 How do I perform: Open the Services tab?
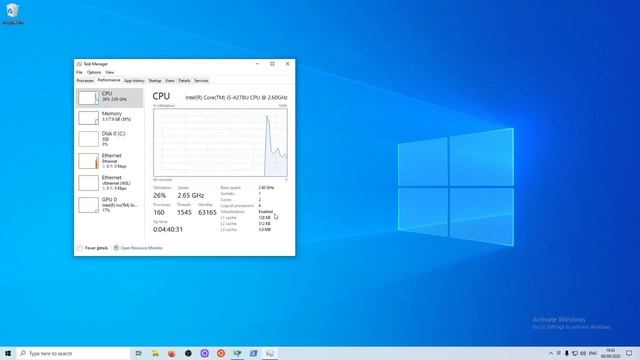click(201, 81)
